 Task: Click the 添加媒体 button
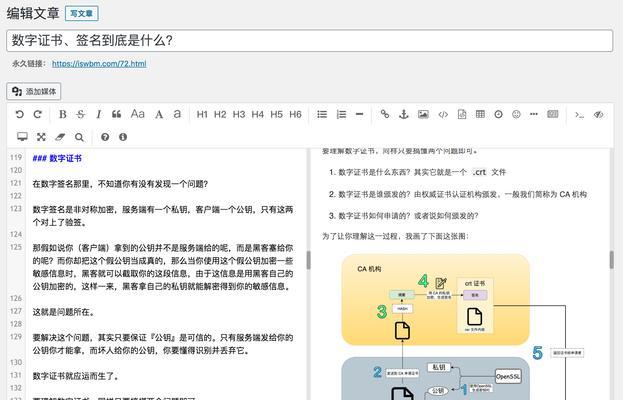click(34, 91)
